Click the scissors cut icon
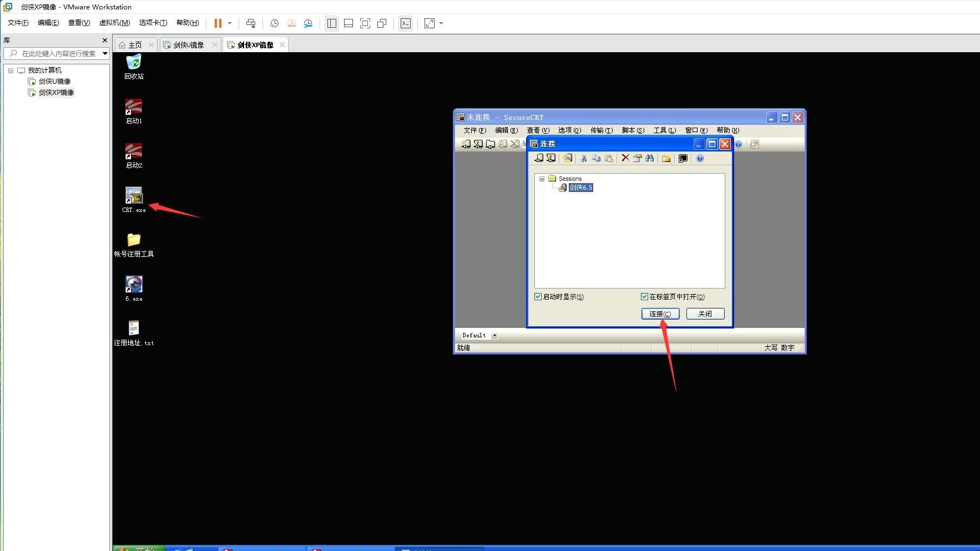This screenshot has width=980, height=551. (x=584, y=158)
